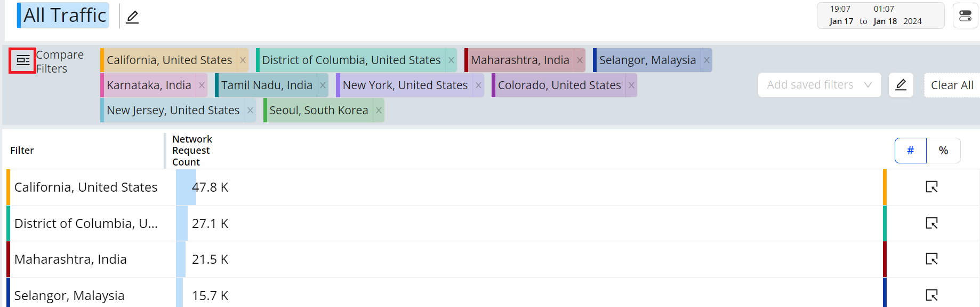Viewport: 980px width, 307px height.
Task: Open California row drill-down icon
Action: point(931,187)
